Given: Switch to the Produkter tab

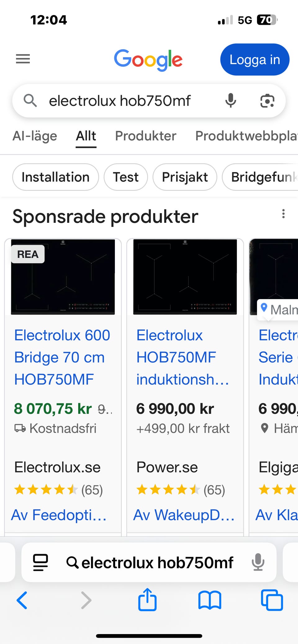Looking at the screenshot, I should coord(146,136).
